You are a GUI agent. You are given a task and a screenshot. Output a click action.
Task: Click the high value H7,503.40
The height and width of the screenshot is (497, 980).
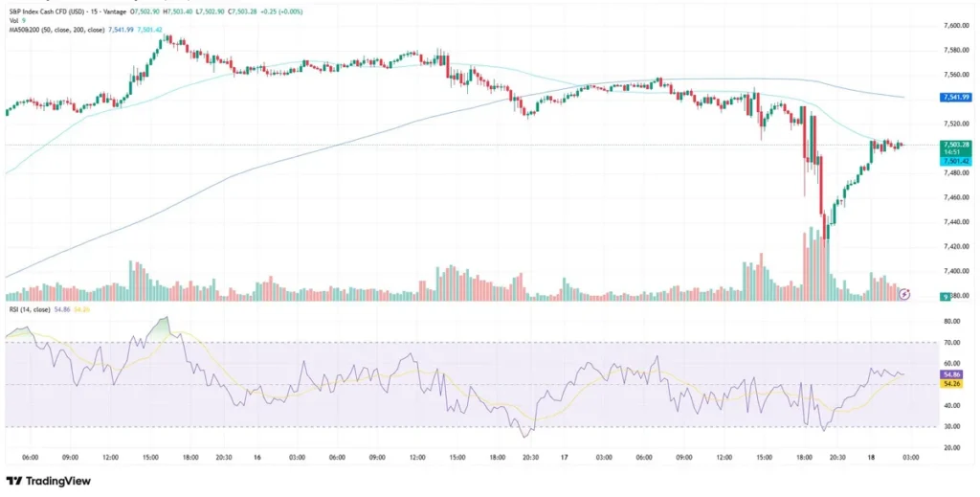coord(177,11)
